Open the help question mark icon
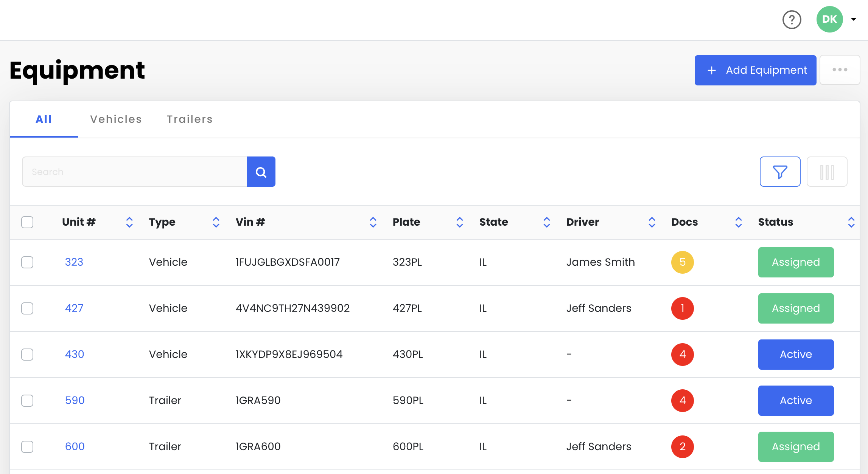Image resolution: width=868 pixels, height=474 pixels. click(792, 20)
